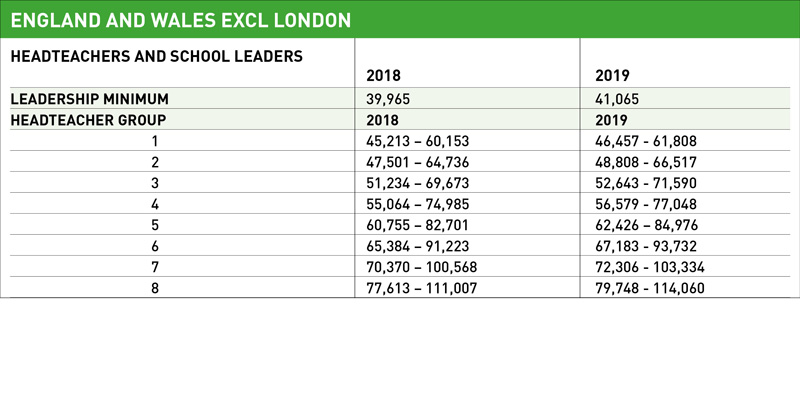This screenshot has height=400, width=800.
Task: Click group 1 range 45,213 – 60,153
Action: point(417,141)
